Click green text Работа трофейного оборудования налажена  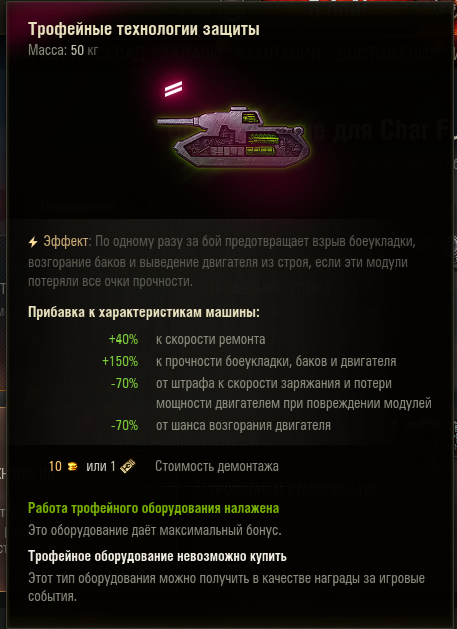tap(154, 508)
